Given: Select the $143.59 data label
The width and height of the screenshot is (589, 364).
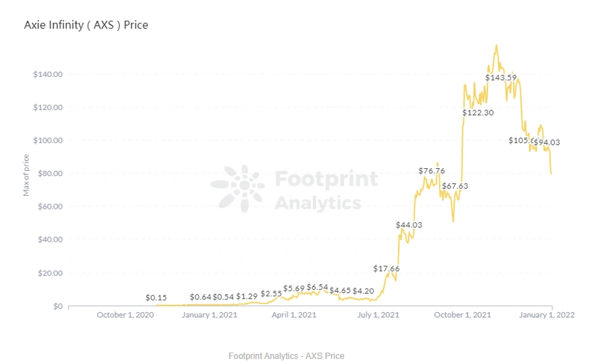Looking at the screenshot, I should click(501, 78).
